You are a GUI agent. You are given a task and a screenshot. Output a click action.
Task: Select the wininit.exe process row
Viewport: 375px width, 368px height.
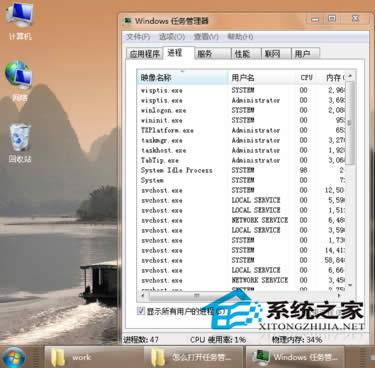(242, 120)
